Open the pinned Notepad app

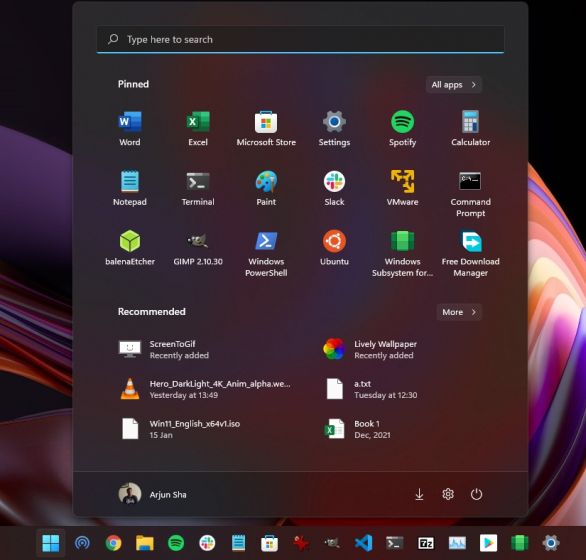click(x=130, y=188)
